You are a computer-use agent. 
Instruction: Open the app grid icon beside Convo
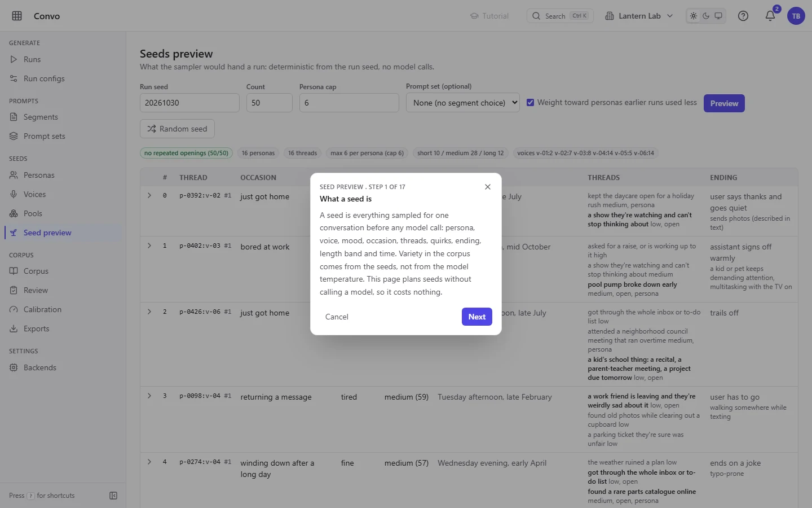[17, 16]
